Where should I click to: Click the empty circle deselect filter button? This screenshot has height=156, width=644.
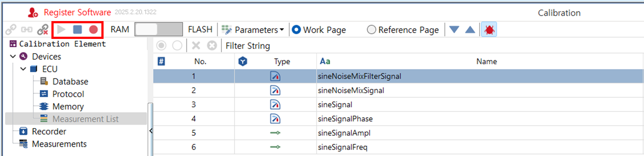point(177,45)
